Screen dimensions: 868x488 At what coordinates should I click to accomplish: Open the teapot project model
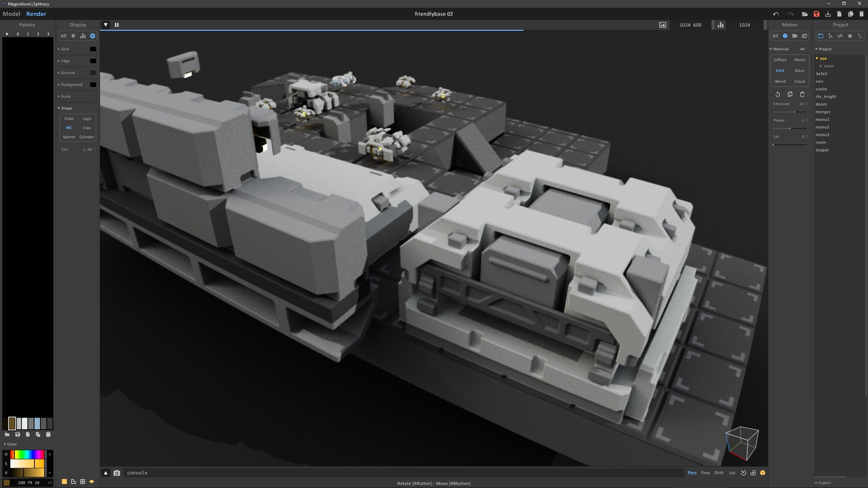coord(822,150)
